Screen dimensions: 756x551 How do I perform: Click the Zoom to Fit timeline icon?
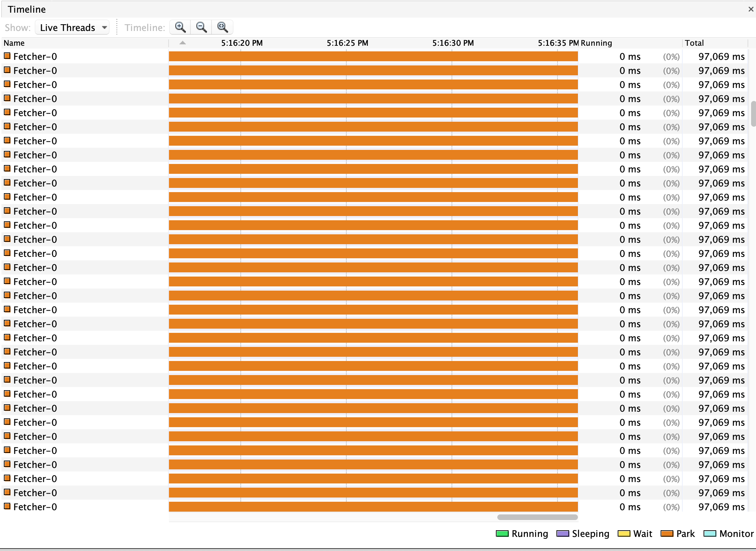point(222,27)
